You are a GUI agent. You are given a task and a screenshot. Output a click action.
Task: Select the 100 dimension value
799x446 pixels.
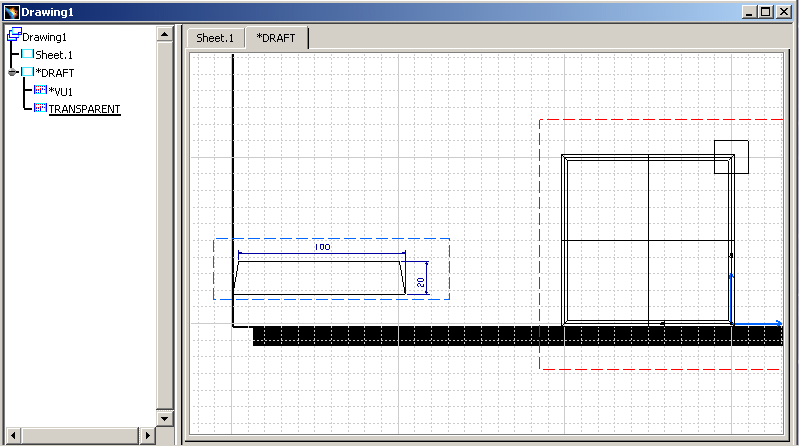point(322,246)
